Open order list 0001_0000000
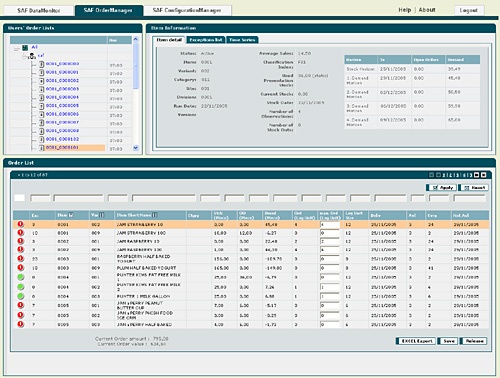 point(62,64)
